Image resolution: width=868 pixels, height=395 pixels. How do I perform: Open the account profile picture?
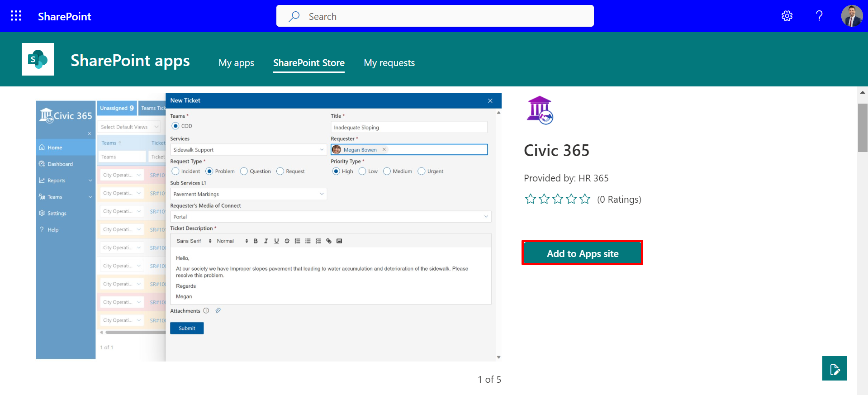click(852, 16)
